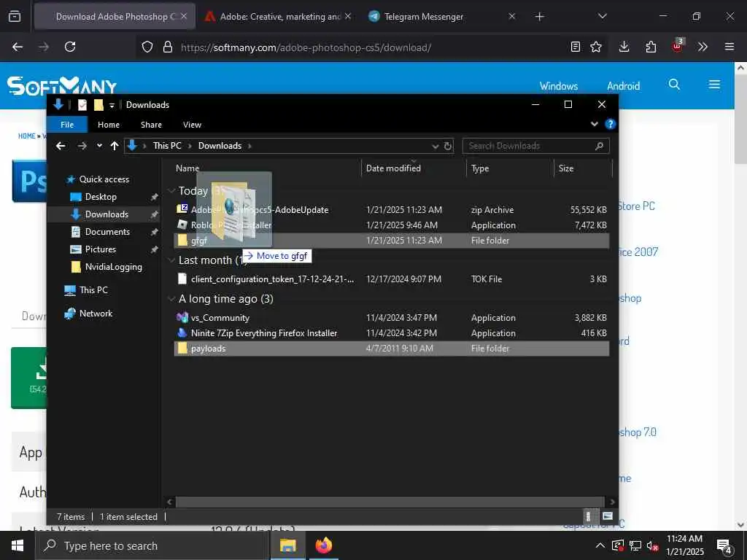Image resolution: width=747 pixels, height=560 pixels.
Task: Switch to large icons view in status bar
Action: tap(608, 516)
